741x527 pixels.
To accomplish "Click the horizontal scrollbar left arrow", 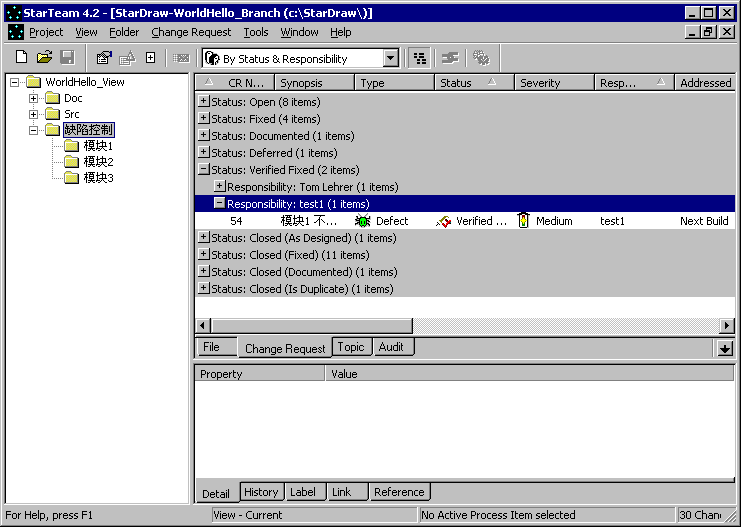I will click(203, 325).
